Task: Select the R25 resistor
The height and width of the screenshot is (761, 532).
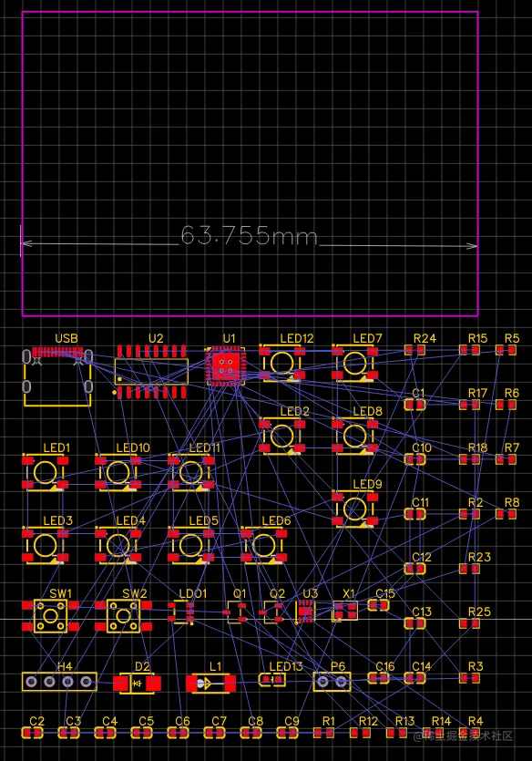Action: [469, 623]
